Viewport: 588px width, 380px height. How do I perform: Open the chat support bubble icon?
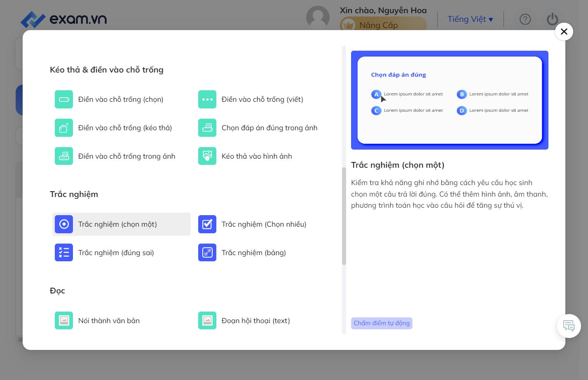pos(569,326)
